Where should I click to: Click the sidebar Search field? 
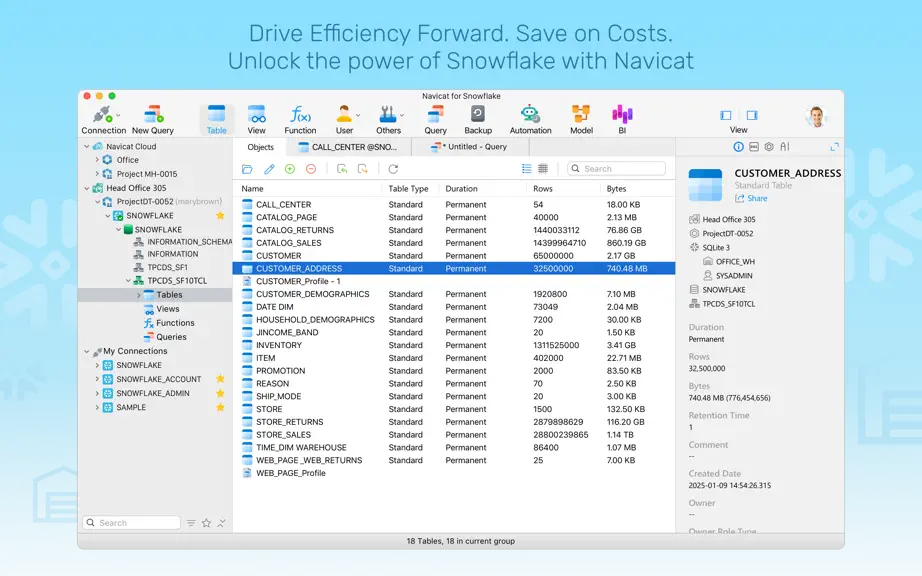point(132,523)
